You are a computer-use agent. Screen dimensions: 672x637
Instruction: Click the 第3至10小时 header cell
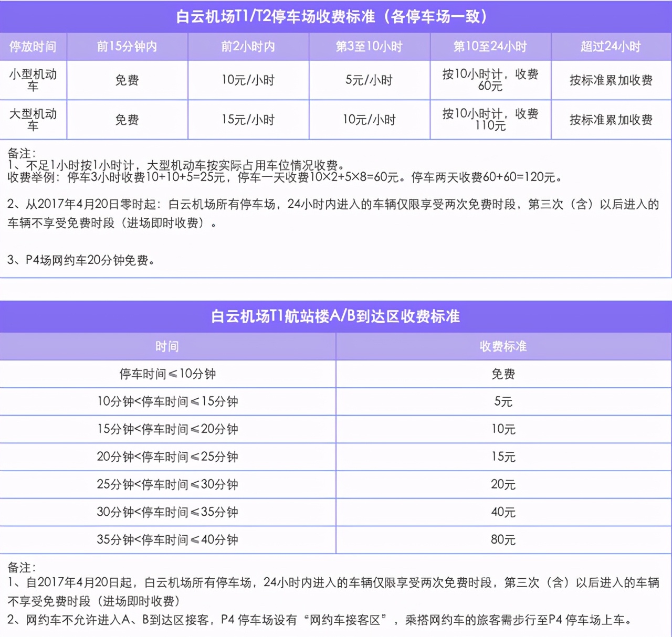[x=369, y=46]
